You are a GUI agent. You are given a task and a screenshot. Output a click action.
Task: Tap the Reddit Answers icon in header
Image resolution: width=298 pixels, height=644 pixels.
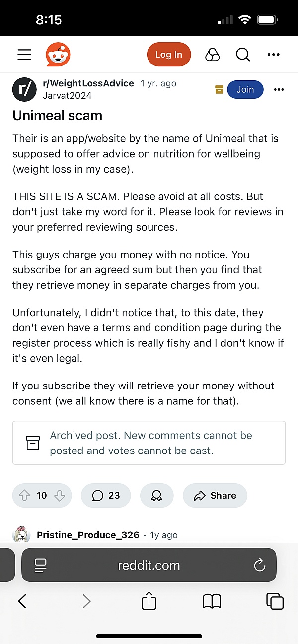[x=212, y=55]
